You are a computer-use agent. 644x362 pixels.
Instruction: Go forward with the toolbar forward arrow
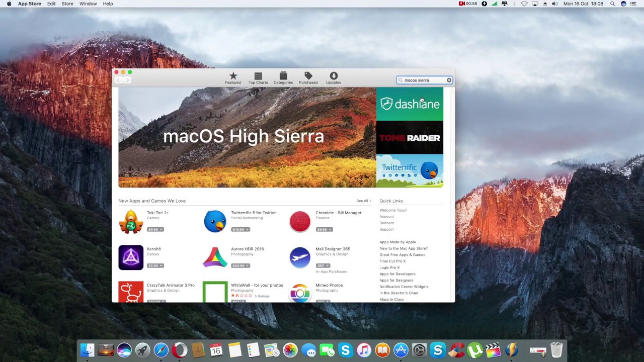click(127, 80)
